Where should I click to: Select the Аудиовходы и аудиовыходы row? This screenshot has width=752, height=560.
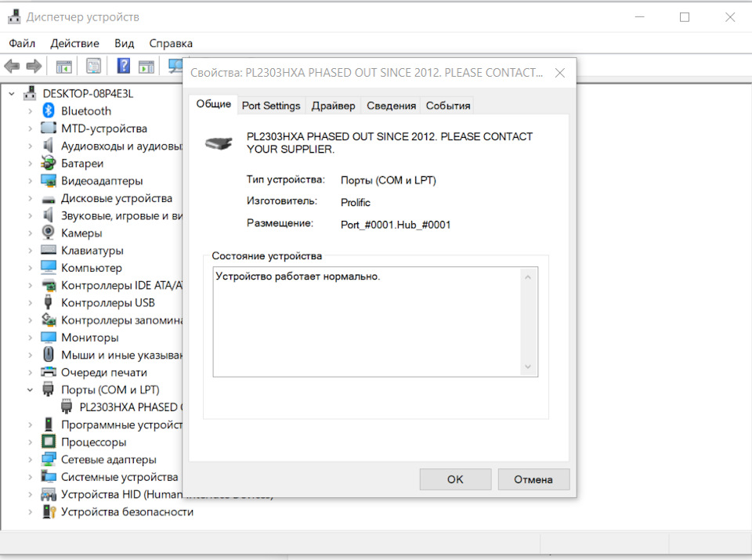click(111, 146)
